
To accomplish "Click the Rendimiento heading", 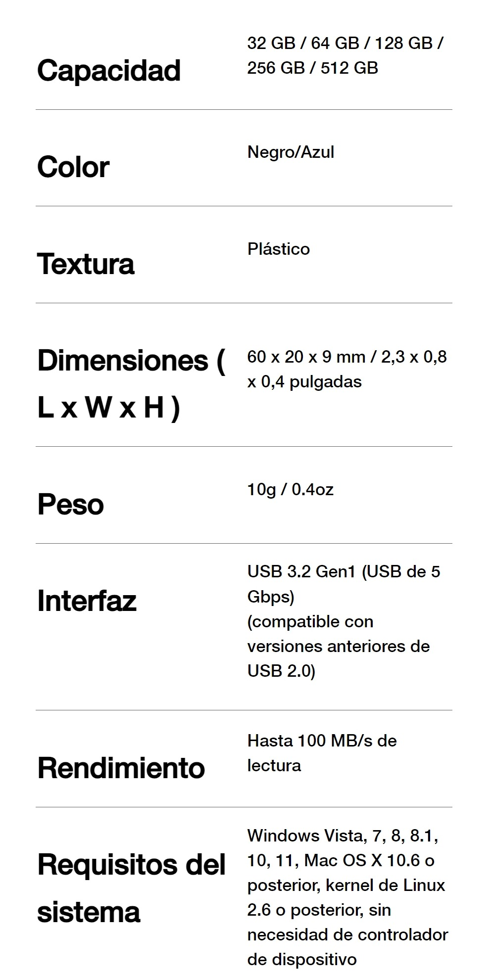I will 121,768.
